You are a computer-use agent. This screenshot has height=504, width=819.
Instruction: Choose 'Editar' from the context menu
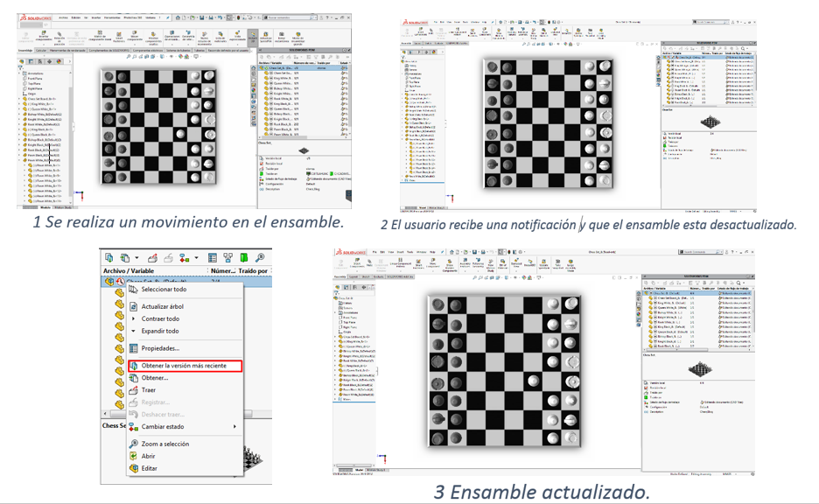tap(185, 468)
